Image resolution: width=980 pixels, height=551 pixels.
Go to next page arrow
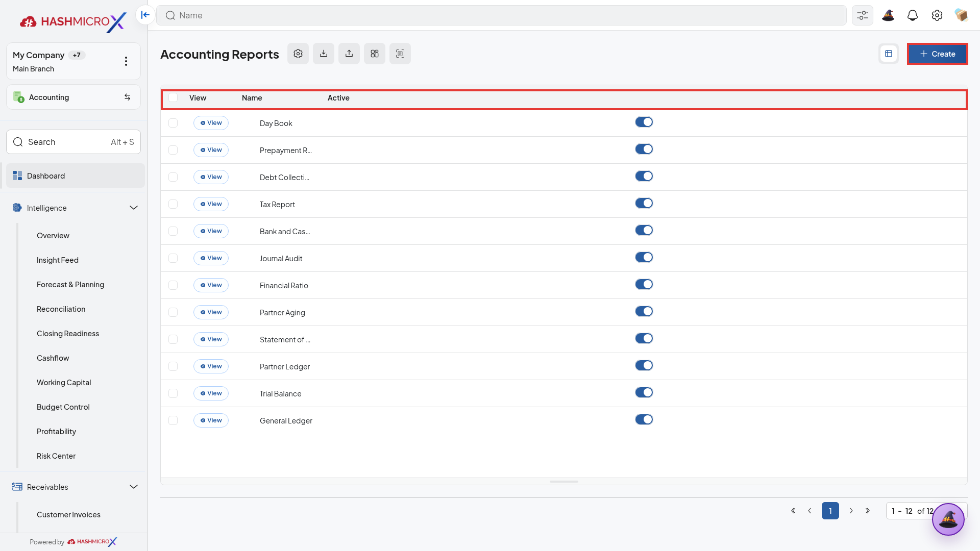point(851,511)
